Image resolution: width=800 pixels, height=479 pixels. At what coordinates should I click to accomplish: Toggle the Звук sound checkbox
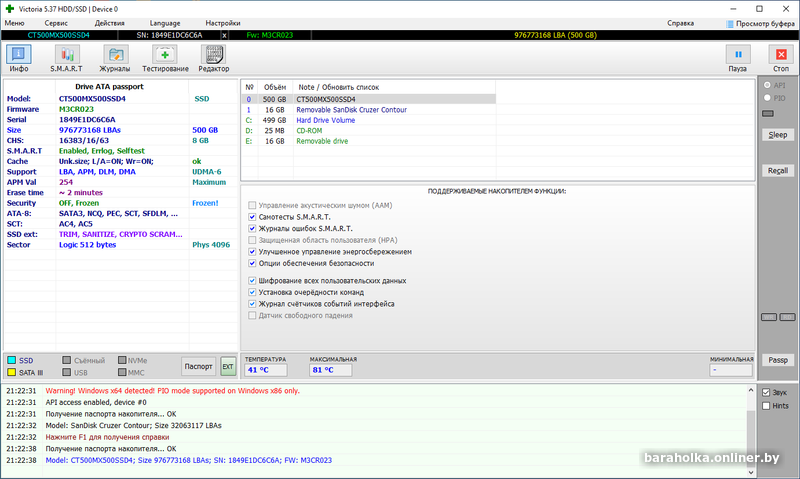point(766,392)
